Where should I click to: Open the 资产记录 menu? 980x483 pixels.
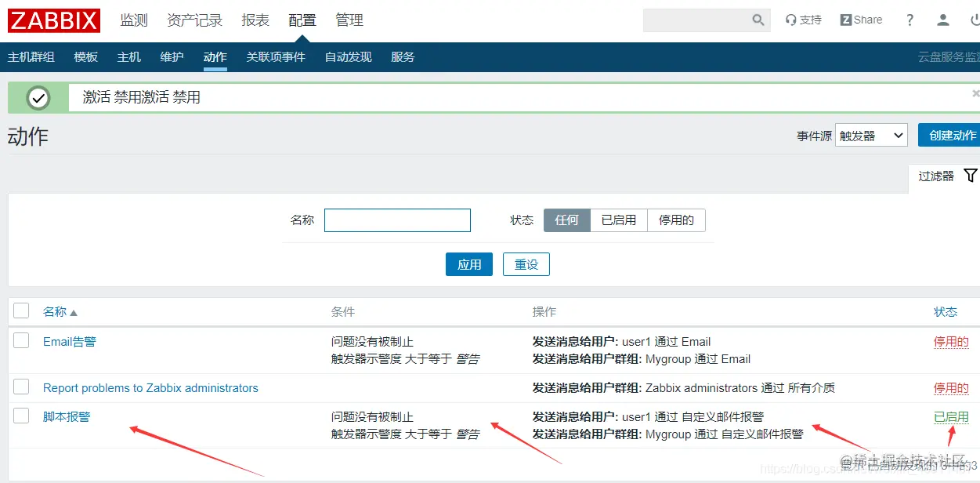(195, 20)
